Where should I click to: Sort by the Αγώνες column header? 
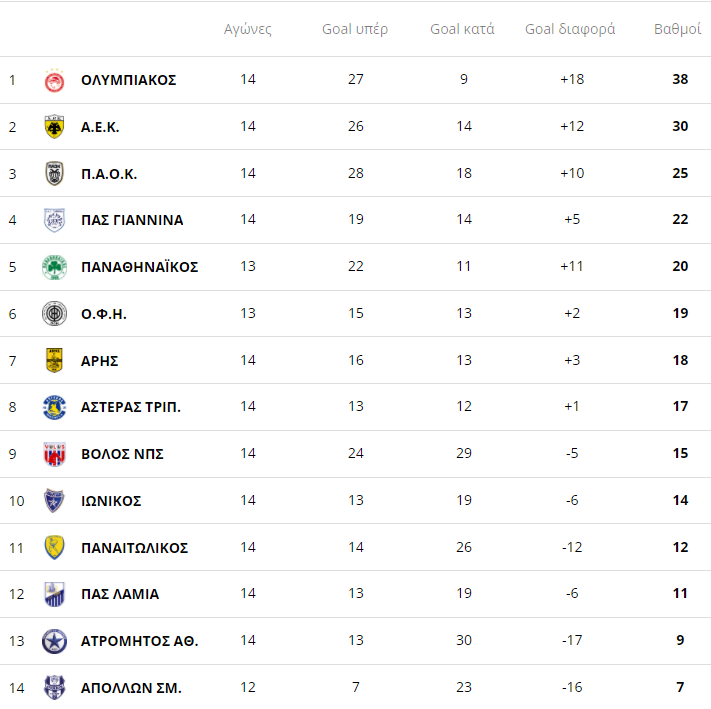pos(248,29)
